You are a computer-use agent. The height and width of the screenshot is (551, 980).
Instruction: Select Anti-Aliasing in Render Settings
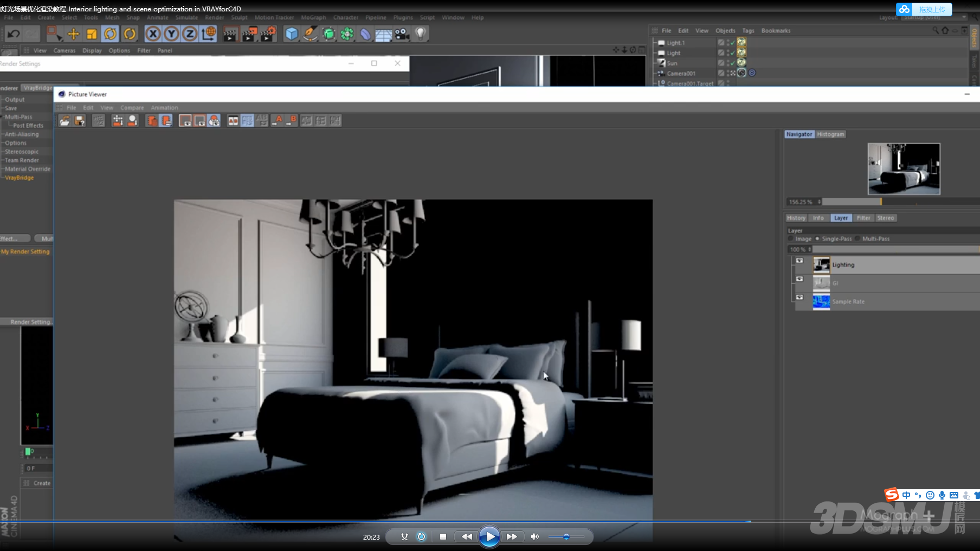pos(22,134)
